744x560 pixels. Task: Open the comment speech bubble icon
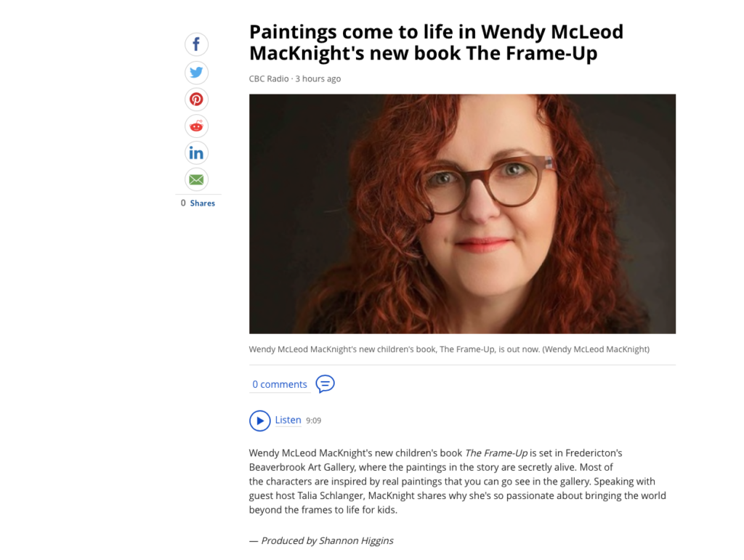coord(325,384)
